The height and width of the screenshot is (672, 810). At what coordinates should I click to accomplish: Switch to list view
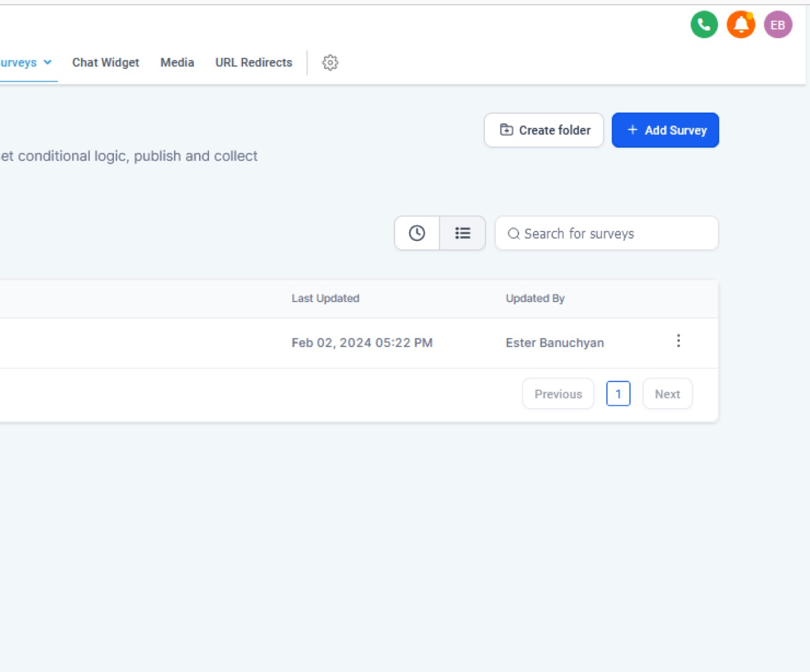[x=462, y=233]
